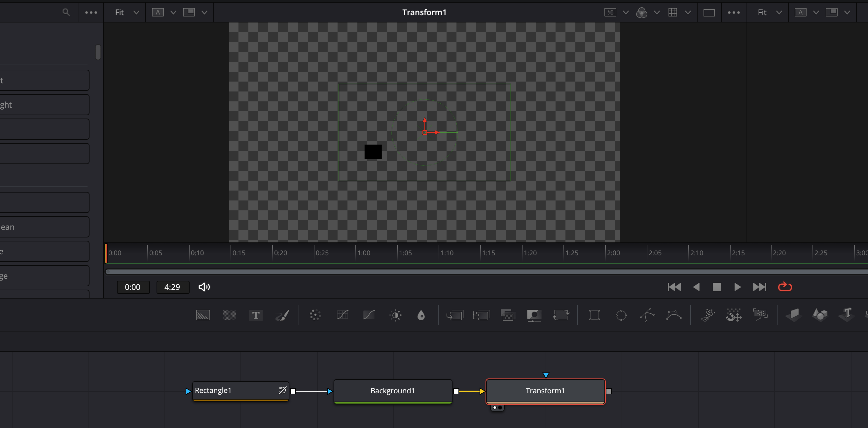This screenshot has width=868, height=428.
Task: Open Transform1 viewer three-dot options menu
Action: [734, 13]
